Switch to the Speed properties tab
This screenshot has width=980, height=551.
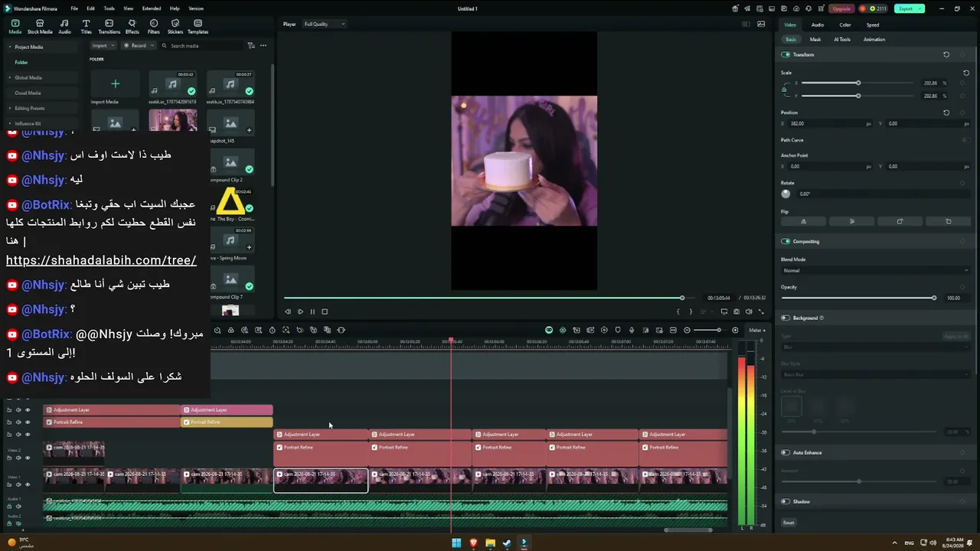coord(873,25)
